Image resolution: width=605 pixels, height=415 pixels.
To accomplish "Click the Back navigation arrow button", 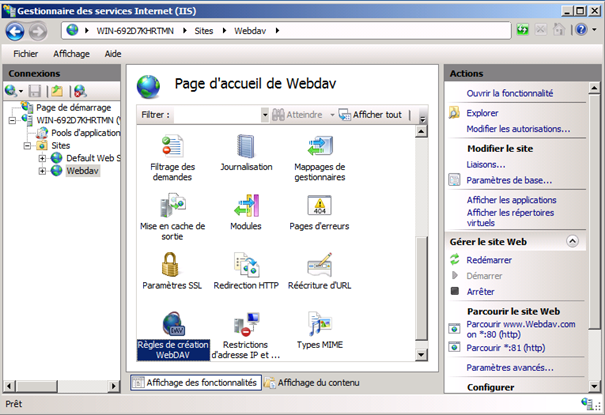I will pos(15,30).
